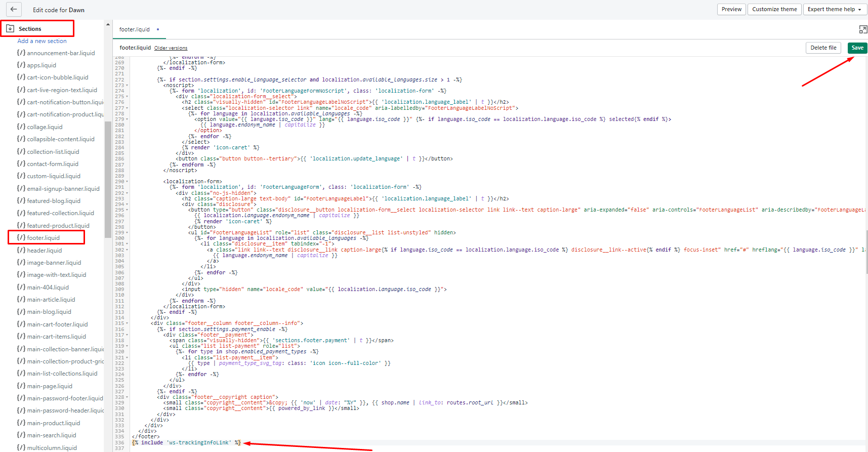Open custom-liquid.liquid file
The height and width of the screenshot is (452, 868).
pyautogui.click(x=54, y=176)
